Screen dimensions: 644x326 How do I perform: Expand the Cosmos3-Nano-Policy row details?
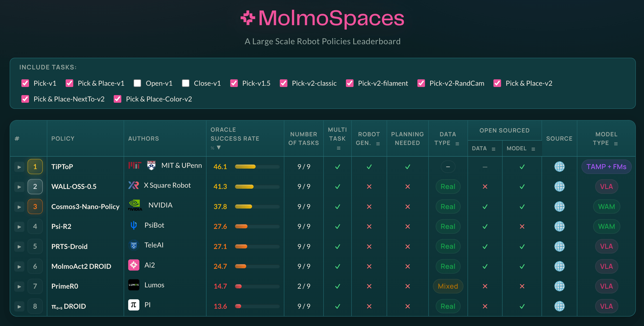(x=19, y=207)
